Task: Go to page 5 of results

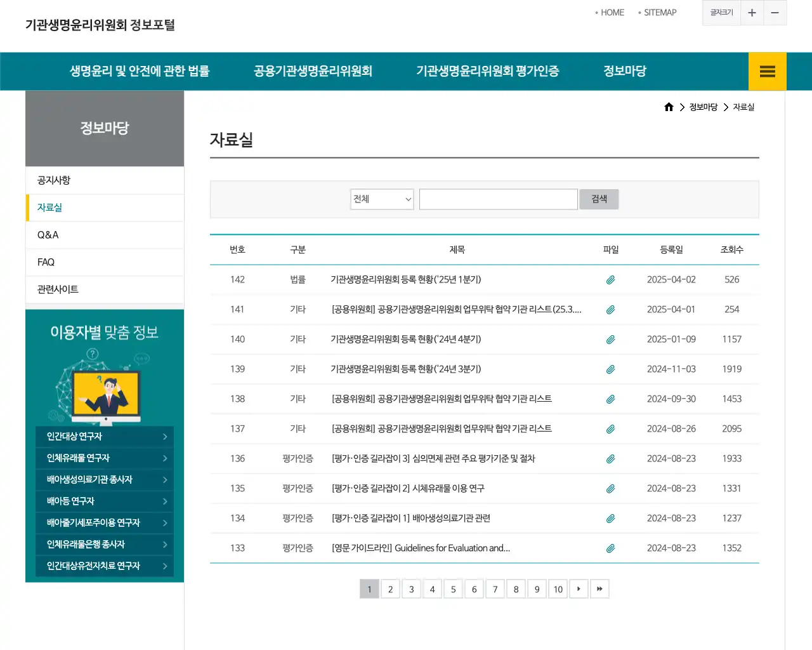Action: (x=453, y=589)
